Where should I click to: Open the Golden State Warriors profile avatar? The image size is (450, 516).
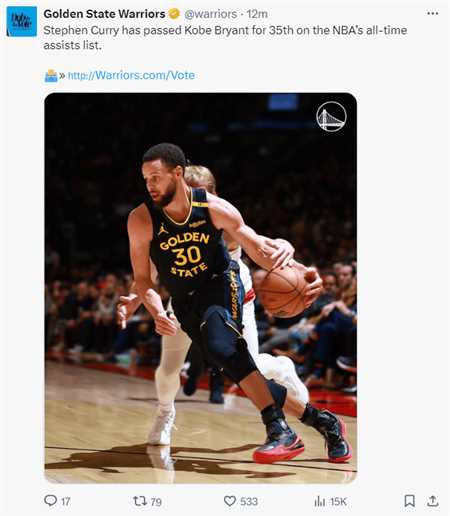point(22,21)
